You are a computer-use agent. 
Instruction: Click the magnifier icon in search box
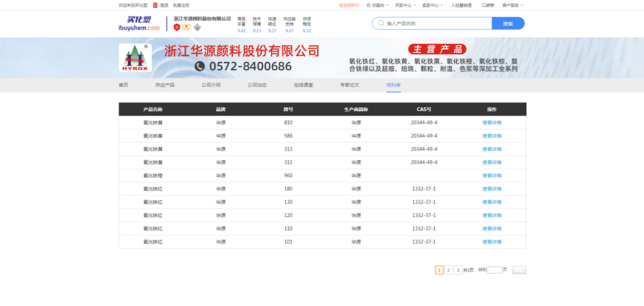381,23
